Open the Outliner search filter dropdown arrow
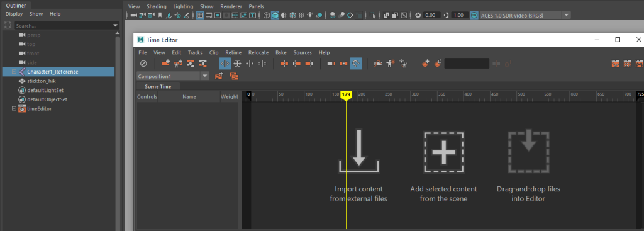Image resolution: width=644 pixels, height=231 pixels. point(116,25)
